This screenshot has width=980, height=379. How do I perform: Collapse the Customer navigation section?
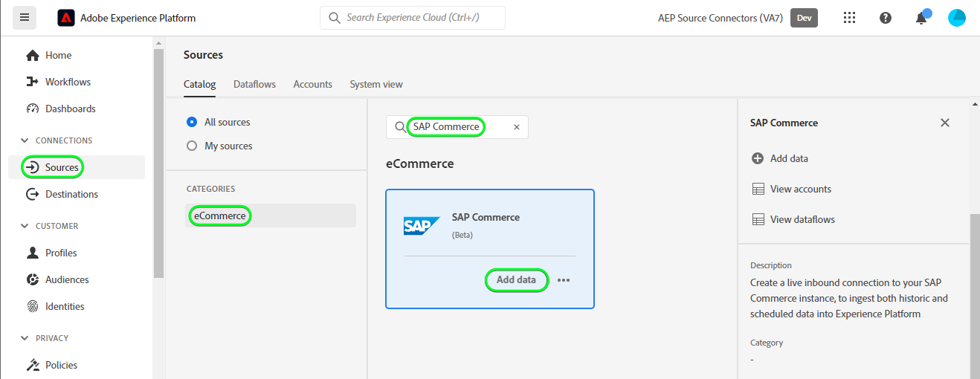tap(25, 226)
